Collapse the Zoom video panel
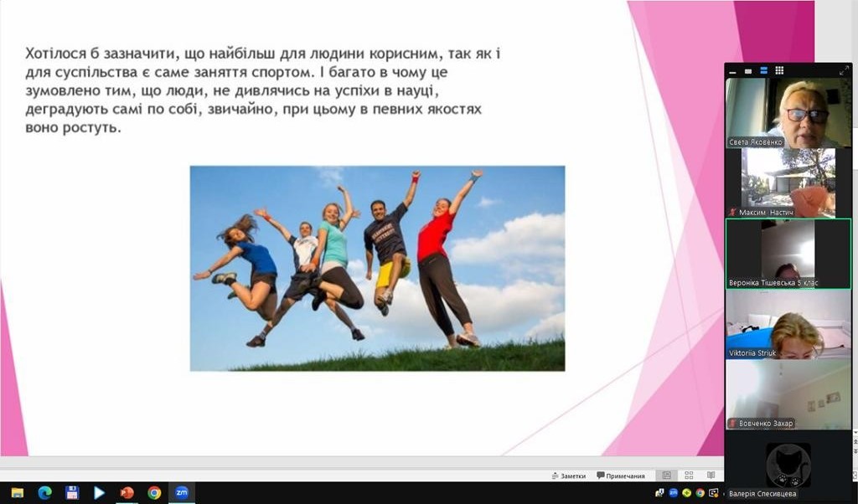Screen dimensions: 858x504 (x=732, y=71)
